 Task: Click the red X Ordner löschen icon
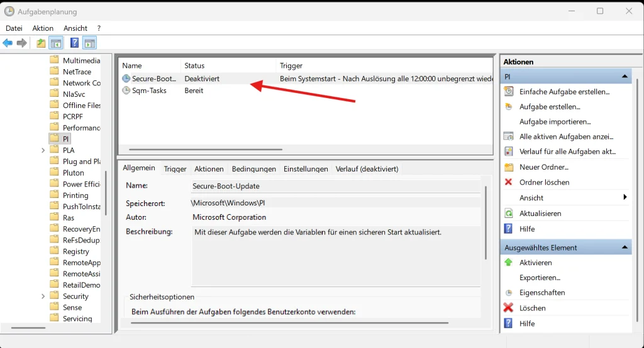click(x=508, y=182)
